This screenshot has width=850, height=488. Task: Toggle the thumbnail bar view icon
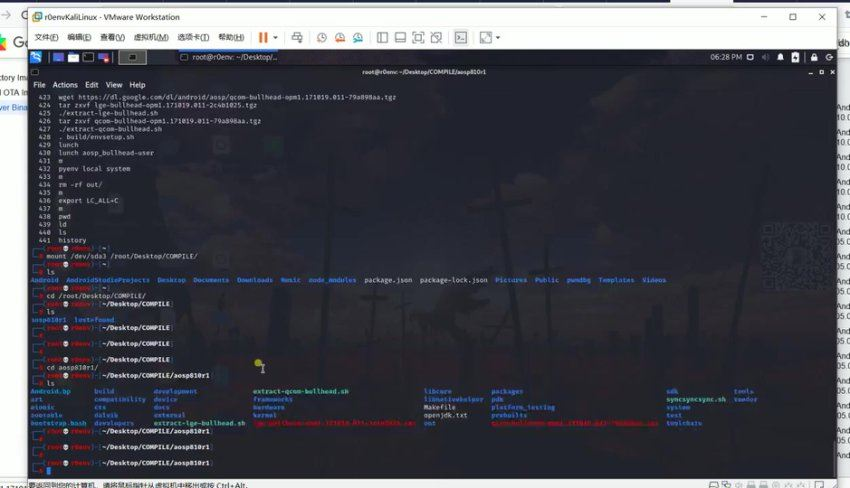coord(400,37)
